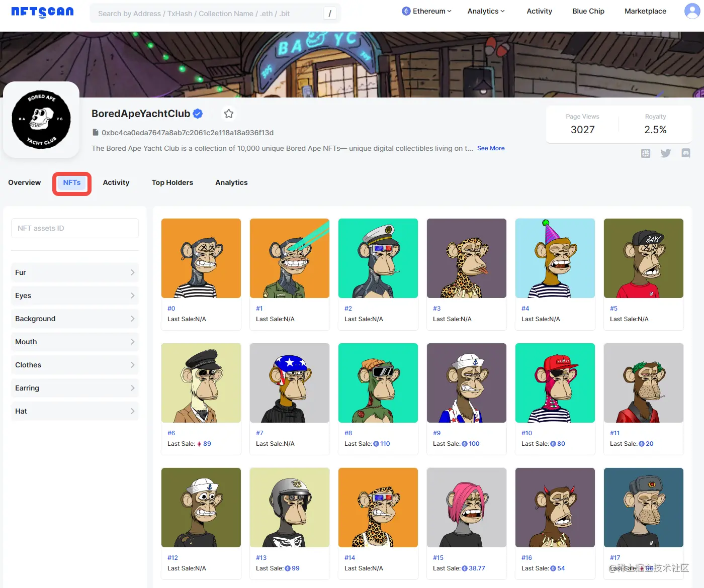The width and height of the screenshot is (704, 588).
Task: Expand the Fur filter
Action: pos(74,272)
